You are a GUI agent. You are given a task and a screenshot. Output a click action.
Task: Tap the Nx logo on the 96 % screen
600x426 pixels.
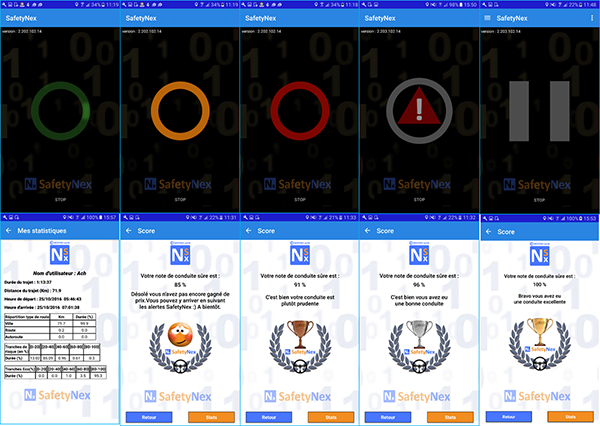click(419, 255)
